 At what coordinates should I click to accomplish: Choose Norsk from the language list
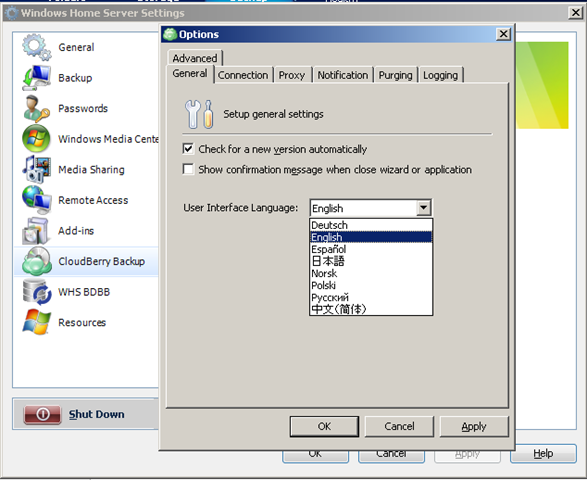coord(371,273)
